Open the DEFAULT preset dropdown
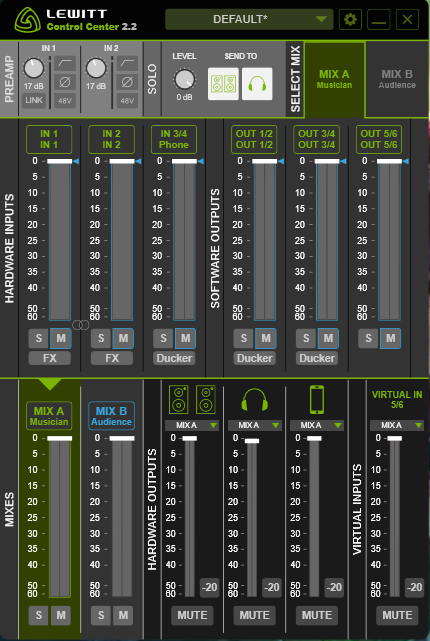Image resolution: width=430 pixels, height=641 pixels. (x=249, y=19)
